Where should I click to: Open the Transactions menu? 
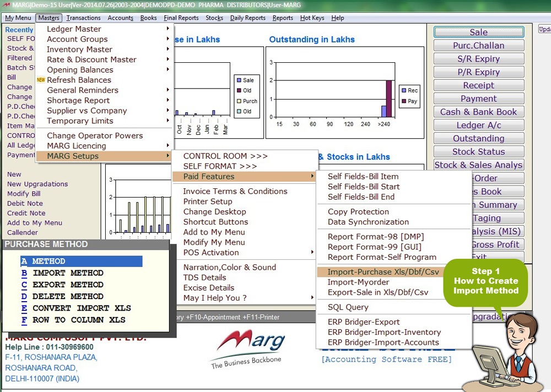pos(83,18)
